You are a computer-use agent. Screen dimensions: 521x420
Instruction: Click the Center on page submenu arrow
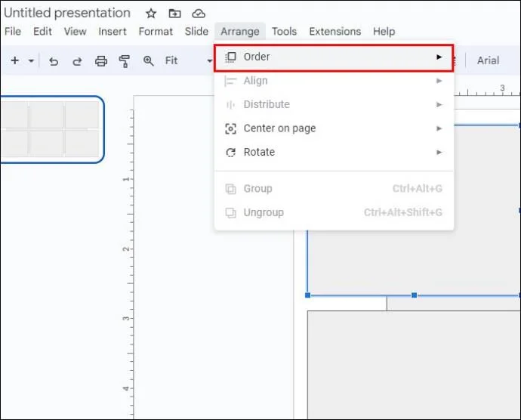click(x=439, y=128)
